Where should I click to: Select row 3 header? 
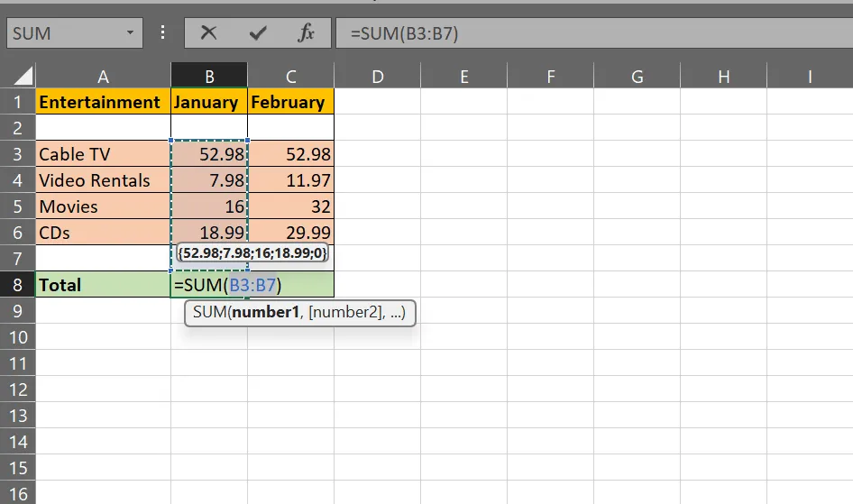pos(17,154)
